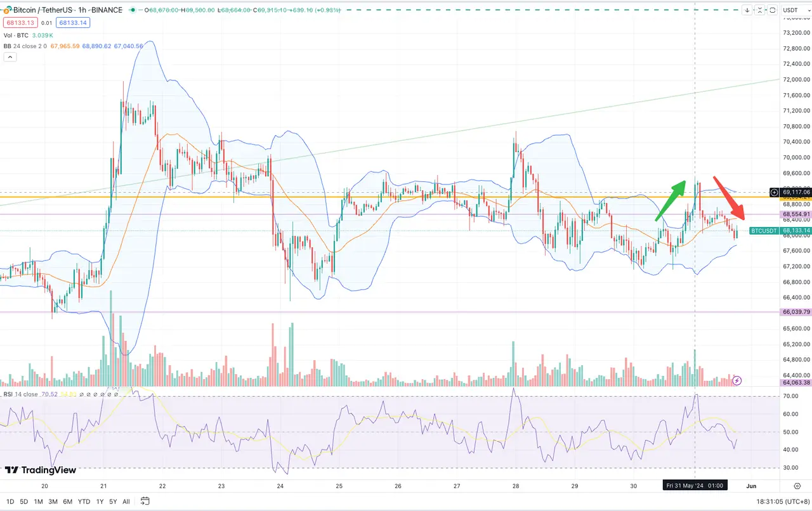Image resolution: width=812 pixels, height=511 pixels.
Task: Collapse the indicator legend with the chevron button
Action: coord(10,57)
